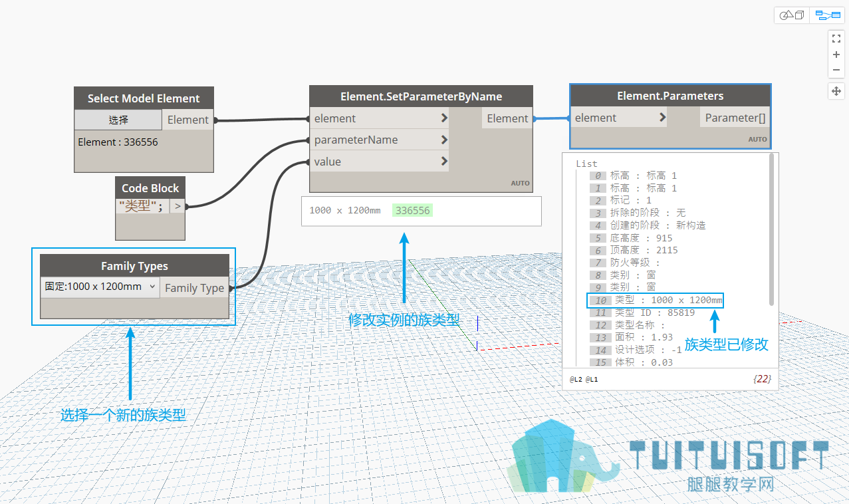
Task: Click list item 4 创建的阶段 : 新构造
Action: (648, 225)
